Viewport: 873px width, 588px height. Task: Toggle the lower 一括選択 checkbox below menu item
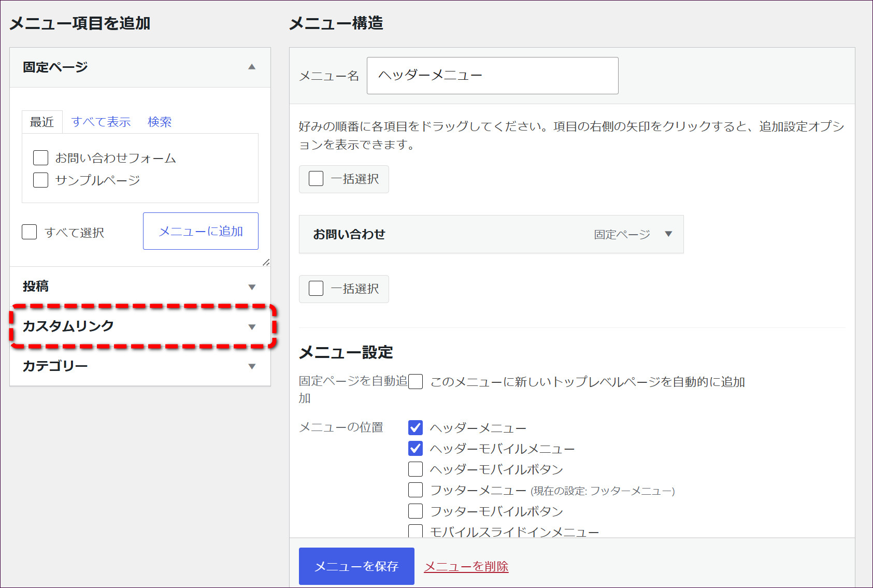coord(316,288)
